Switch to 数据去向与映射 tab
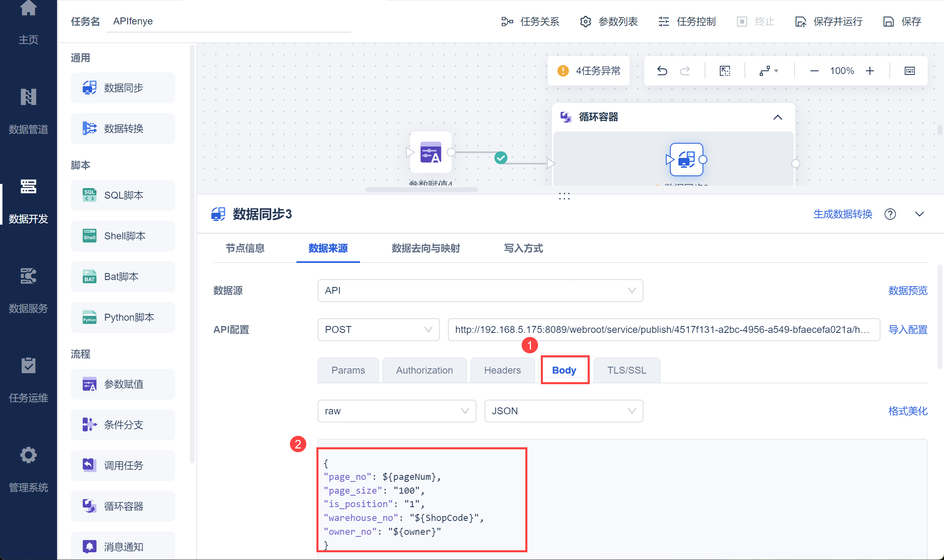This screenshot has height=560, width=944. pyautogui.click(x=426, y=248)
